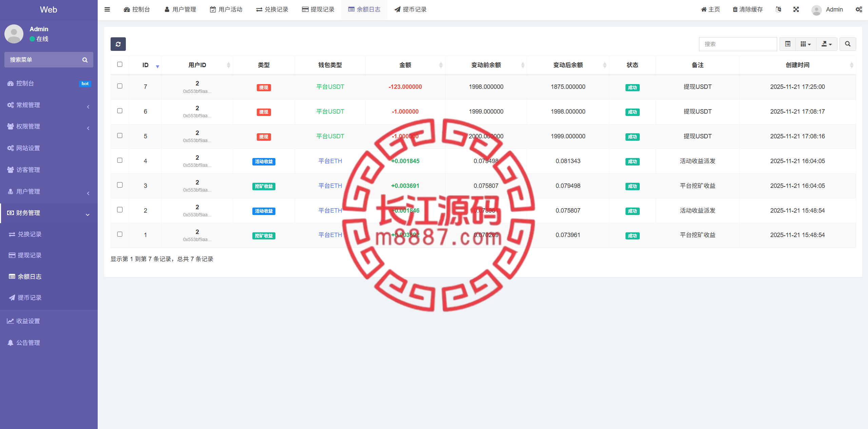Click the Web logo title in sidebar
Image resolution: width=868 pixels, height=429 pixels.
point(49,10)
